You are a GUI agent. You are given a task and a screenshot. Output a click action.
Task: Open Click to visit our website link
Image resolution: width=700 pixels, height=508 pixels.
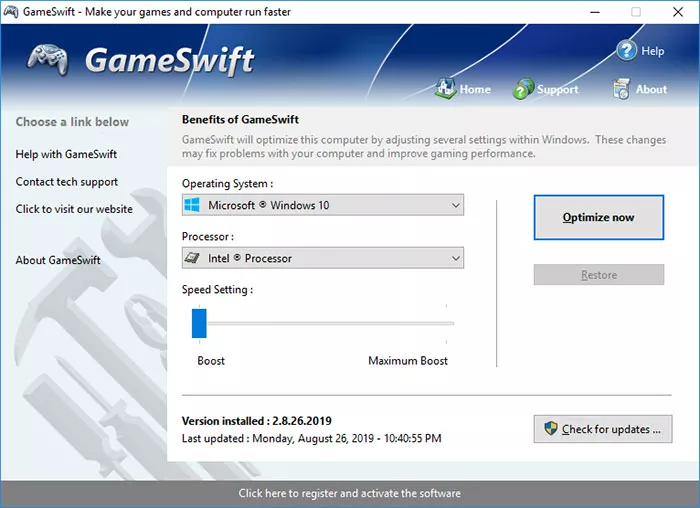pyautogui.click(x=74, y=209)
